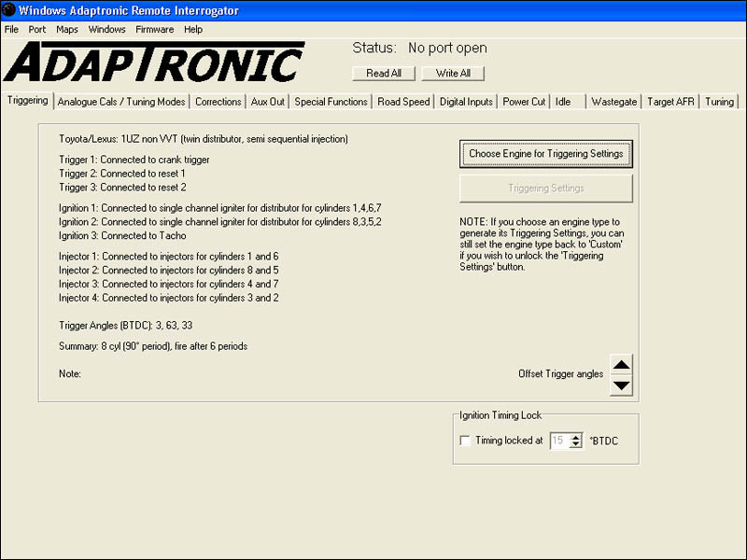Select the Triggering tab
This screenshot has width=747, height=560.
tap(28, 101)
